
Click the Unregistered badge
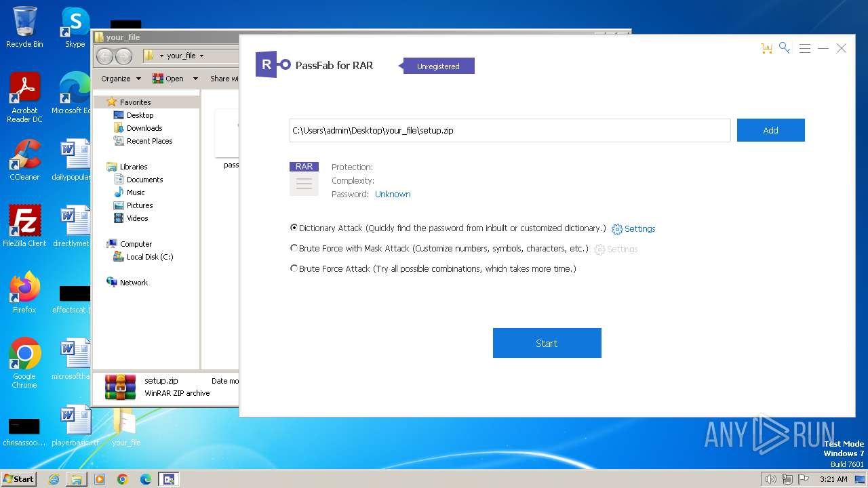438,66
